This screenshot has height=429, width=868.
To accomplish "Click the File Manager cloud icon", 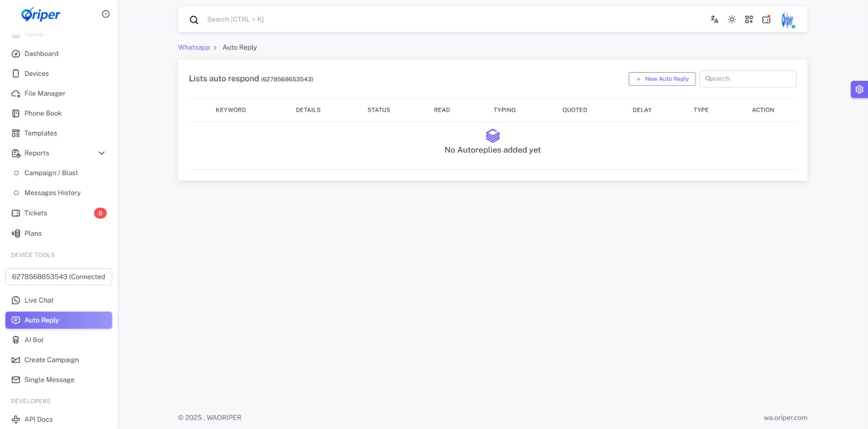I will tap(16, 94).
